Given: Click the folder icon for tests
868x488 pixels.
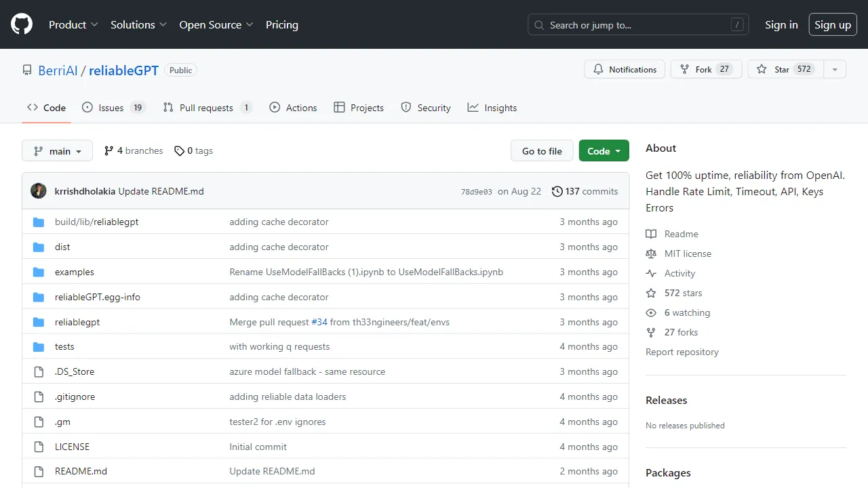Looking at the screenshot, I should pos(39,346).
